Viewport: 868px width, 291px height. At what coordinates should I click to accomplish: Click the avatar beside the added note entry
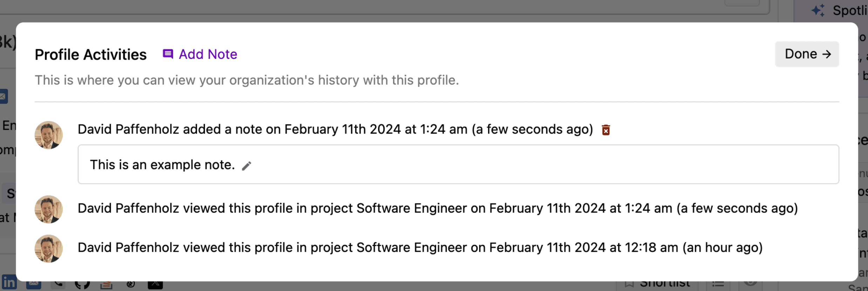[49, 135]
